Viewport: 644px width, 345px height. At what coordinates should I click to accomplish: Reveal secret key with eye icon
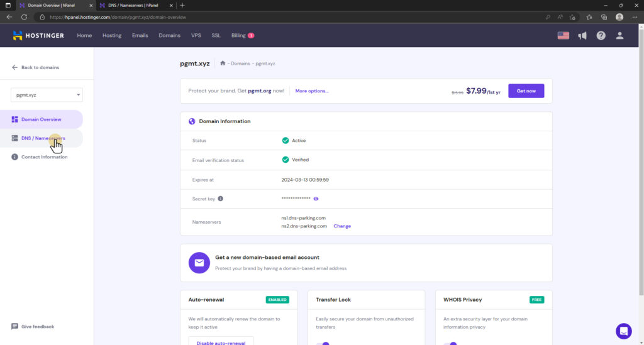[316, 199]
